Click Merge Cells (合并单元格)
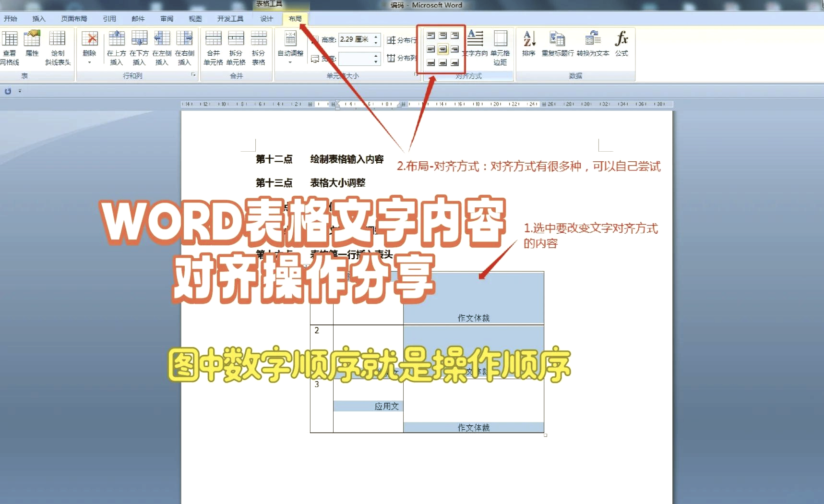Screen dimensions: 824x504 click(x=213, y=48)
